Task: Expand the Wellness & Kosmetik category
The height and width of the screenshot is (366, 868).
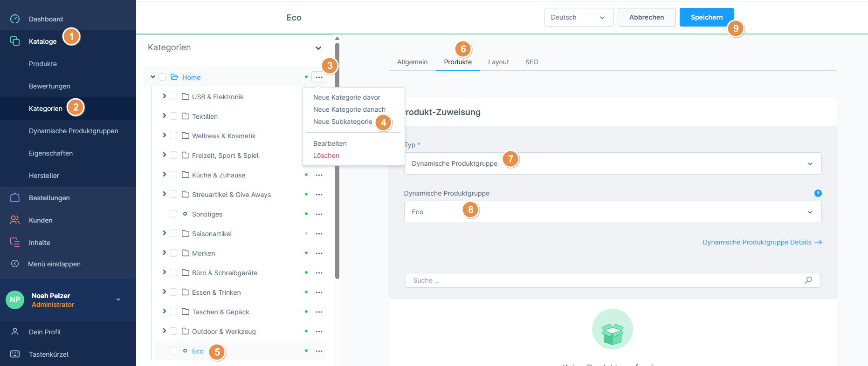Action: (x=164, y=136)
